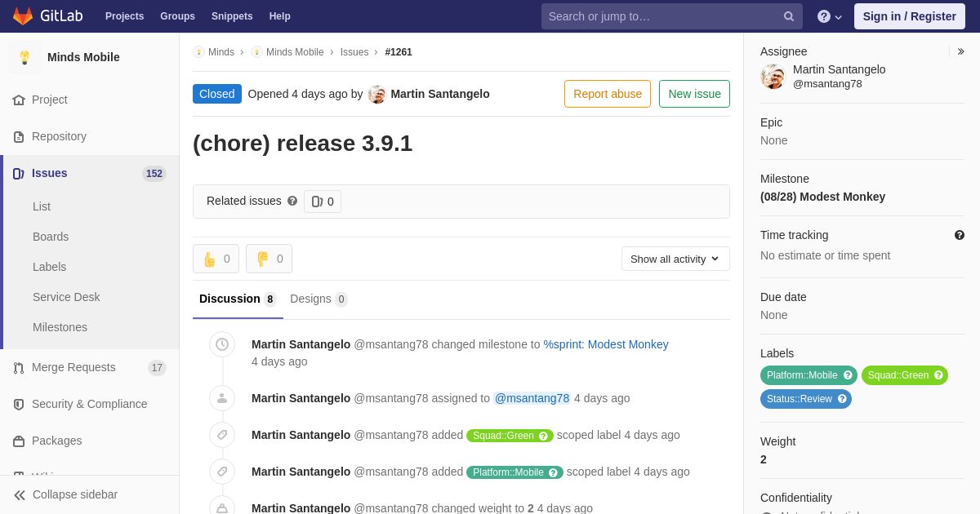Viewport: 980px width, 514px height.
Task: Click the Repository file icon in sidebar
Action: click(x=19, y=137)
